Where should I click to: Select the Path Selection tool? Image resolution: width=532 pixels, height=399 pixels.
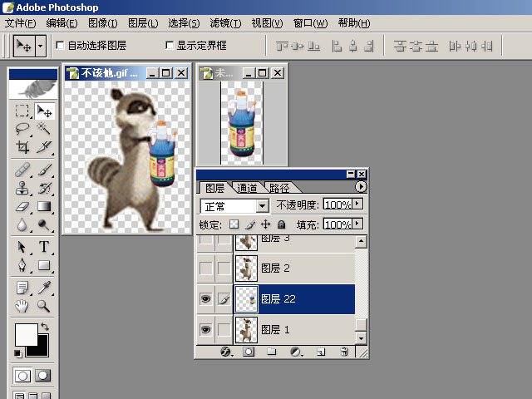coord(22,247)
